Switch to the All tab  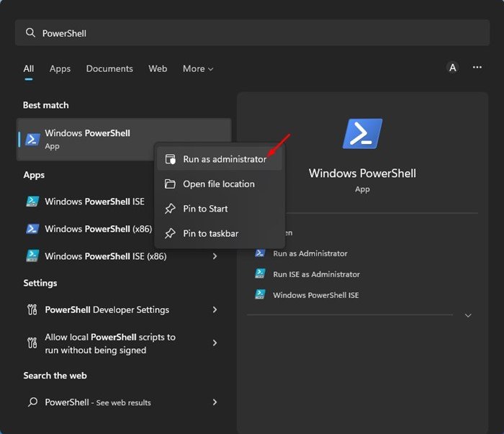(x=29, y=69)
